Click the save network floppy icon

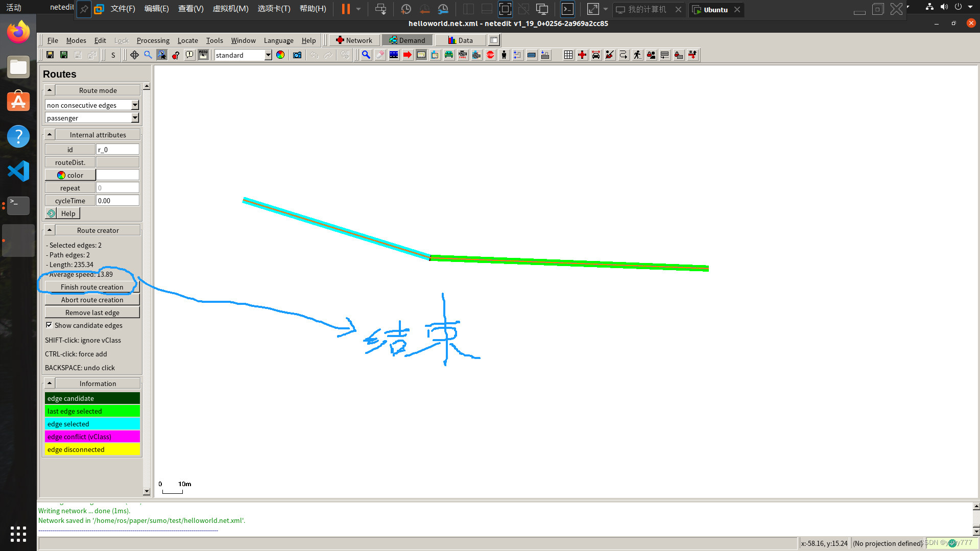(x=50, y=55)
